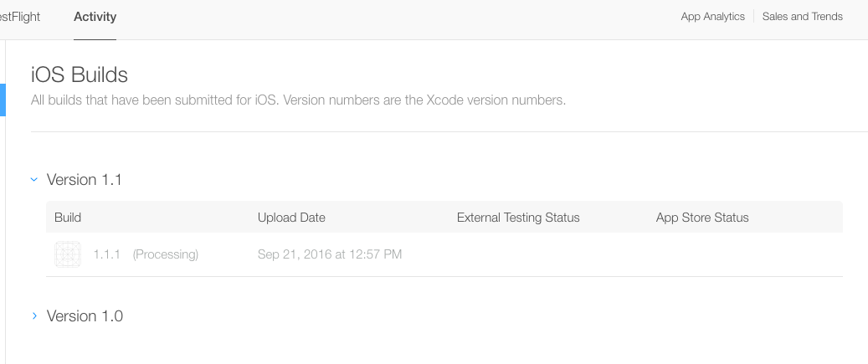Click the builds description subtitle text

298,100
